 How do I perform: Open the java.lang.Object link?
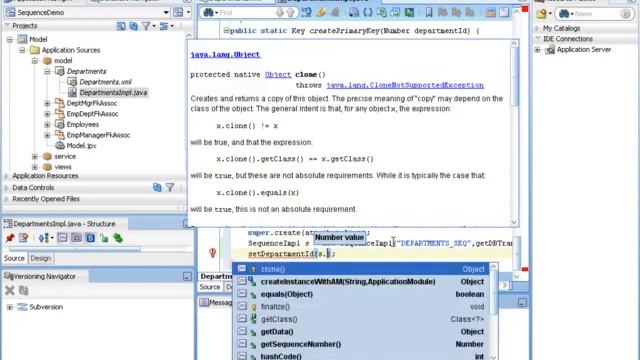click(x=225, y=55)
